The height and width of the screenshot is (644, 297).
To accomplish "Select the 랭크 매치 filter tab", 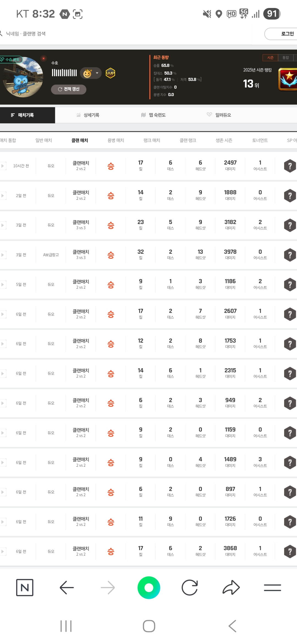I will pos(152,140).
